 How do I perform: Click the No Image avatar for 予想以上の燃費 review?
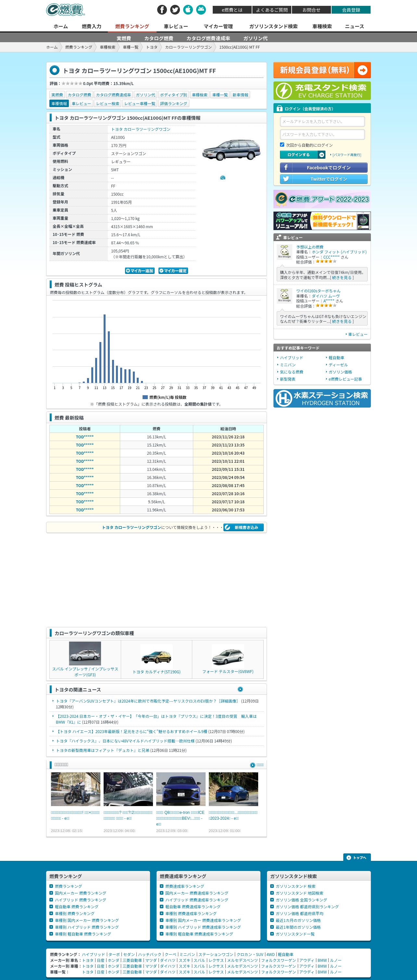284,252
